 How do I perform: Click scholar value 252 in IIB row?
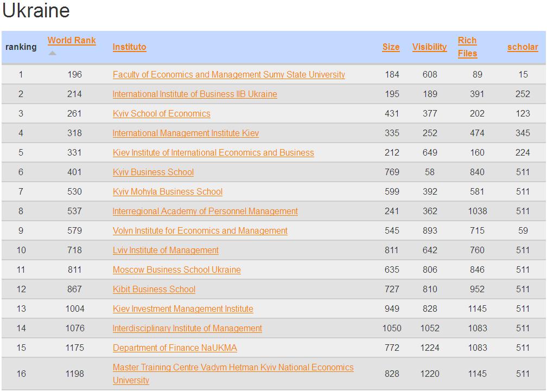click(x=523, y=94)
